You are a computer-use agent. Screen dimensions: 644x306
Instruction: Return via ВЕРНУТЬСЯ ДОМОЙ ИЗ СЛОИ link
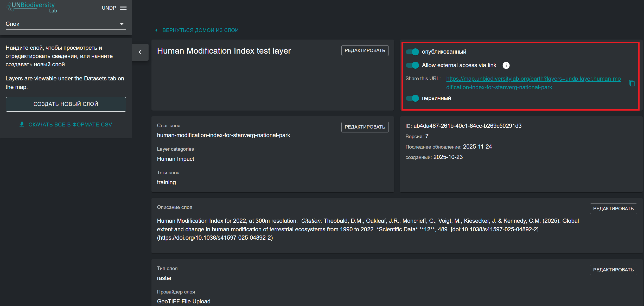coord(200,30)
